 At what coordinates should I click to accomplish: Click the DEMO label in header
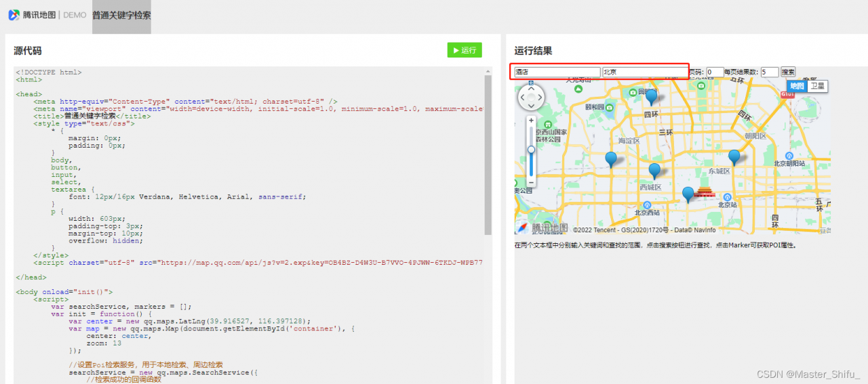pos(75,15)
